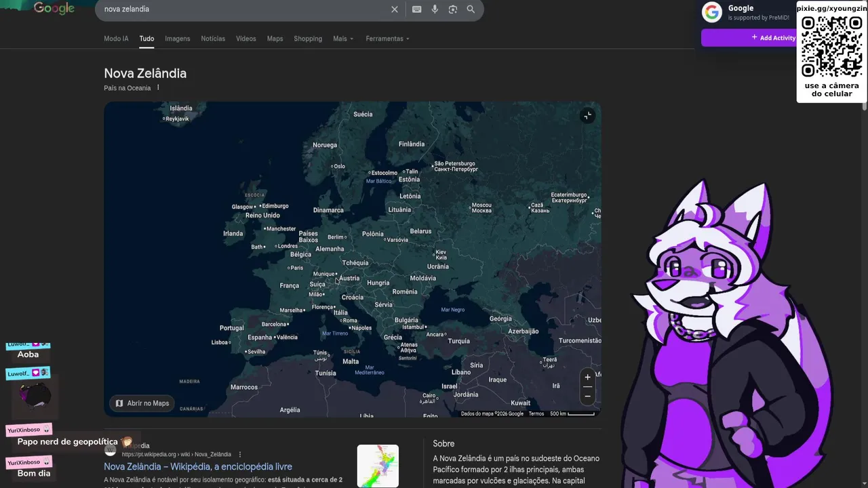868x488 pixels.
Task: Expand the Ferramentas dropdown
Action: [x=387, y=39]
